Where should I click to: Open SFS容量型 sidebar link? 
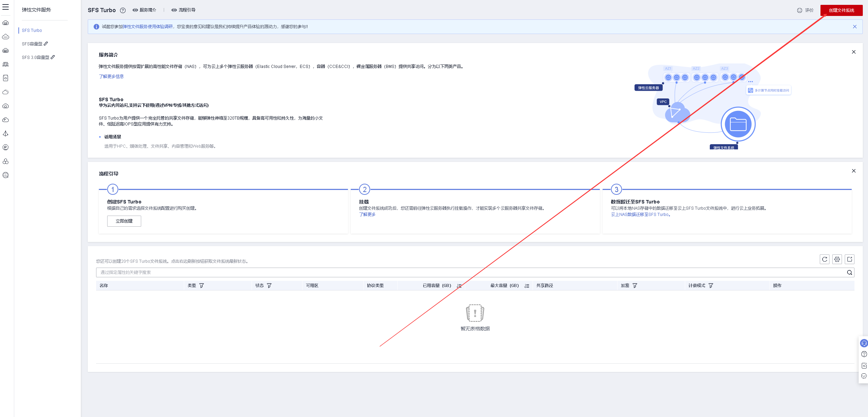32,44
